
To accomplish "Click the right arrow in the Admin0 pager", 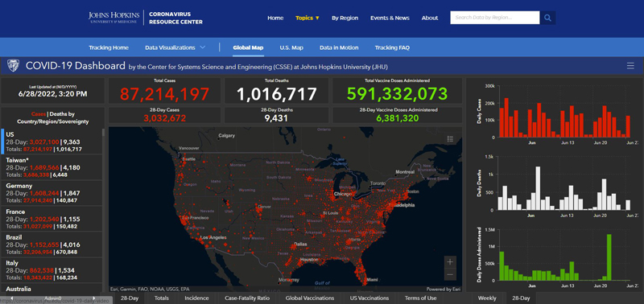I will pyautogui.click(x=94, y=298).
